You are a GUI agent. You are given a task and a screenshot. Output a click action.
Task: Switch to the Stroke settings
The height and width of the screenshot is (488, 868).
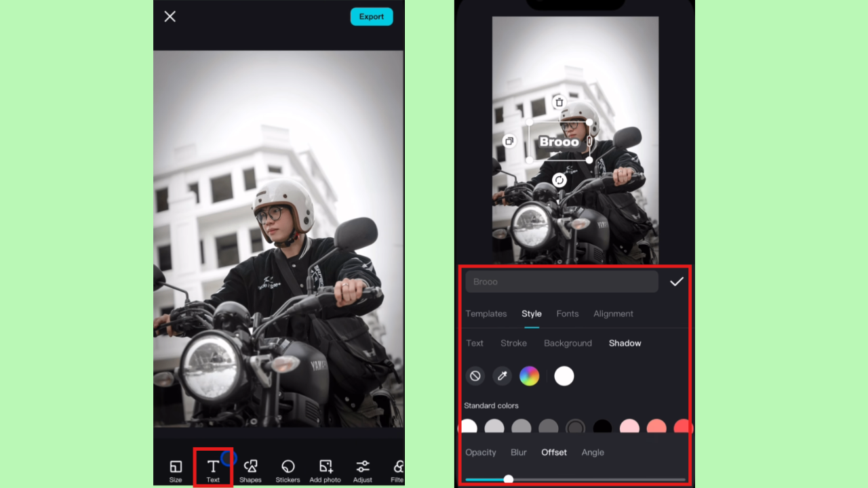(513, 343)
